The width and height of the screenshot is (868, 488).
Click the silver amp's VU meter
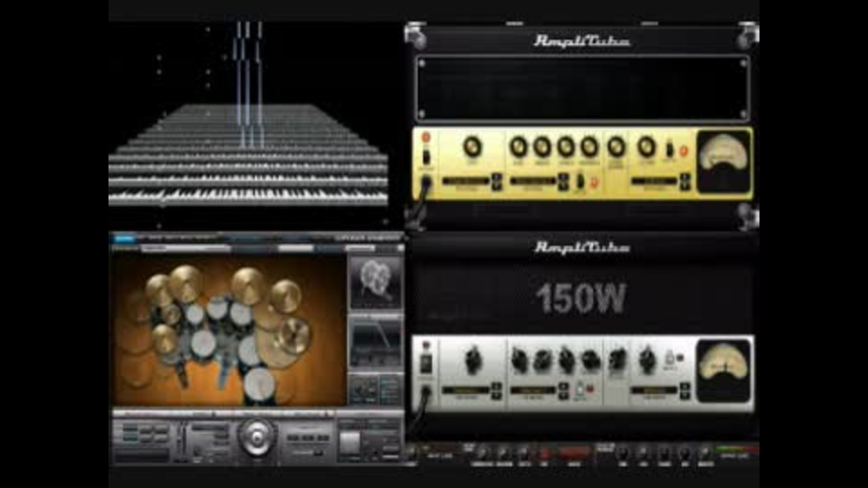tap(723, 371)
